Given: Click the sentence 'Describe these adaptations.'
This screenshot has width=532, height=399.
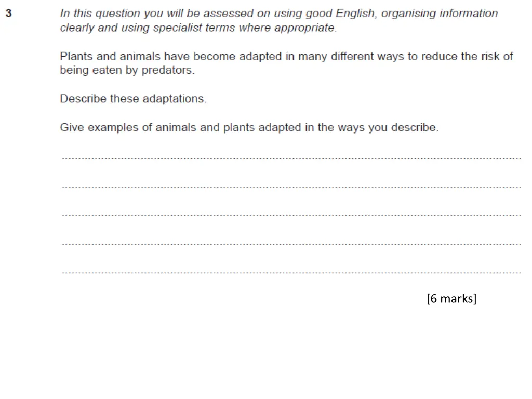Looking at the screenshot, I should tap(134, 99).
